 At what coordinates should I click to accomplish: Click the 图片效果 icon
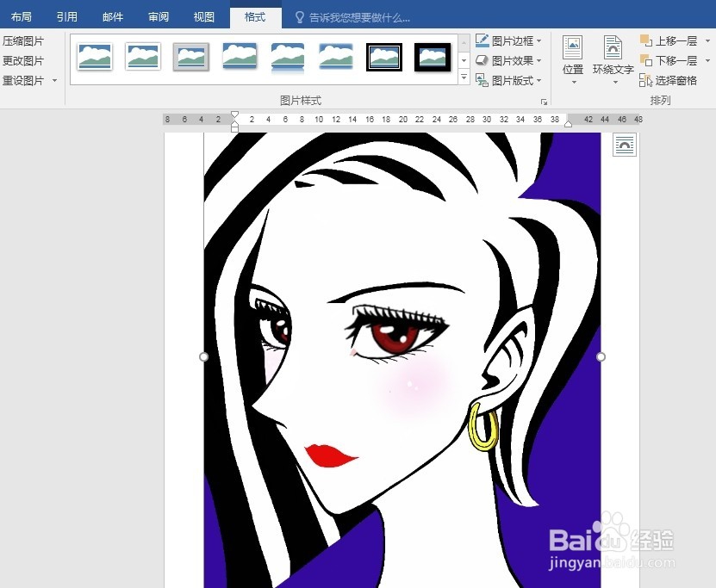pos(482,60)
